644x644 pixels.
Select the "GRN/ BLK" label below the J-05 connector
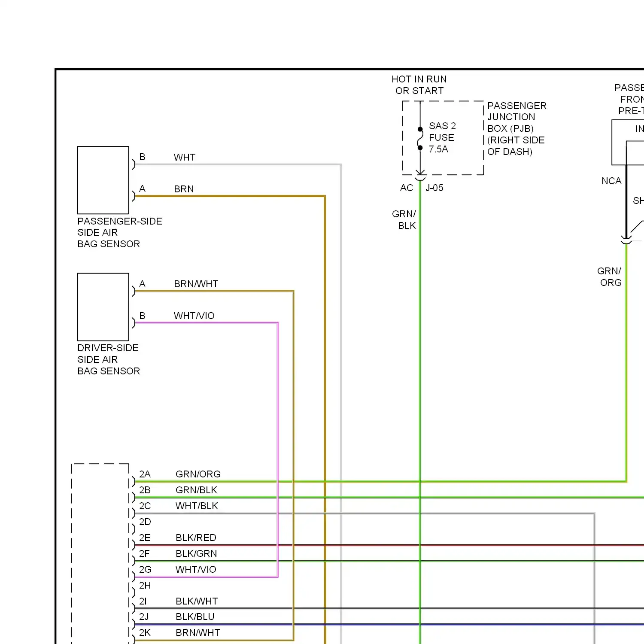pos(404,219)
